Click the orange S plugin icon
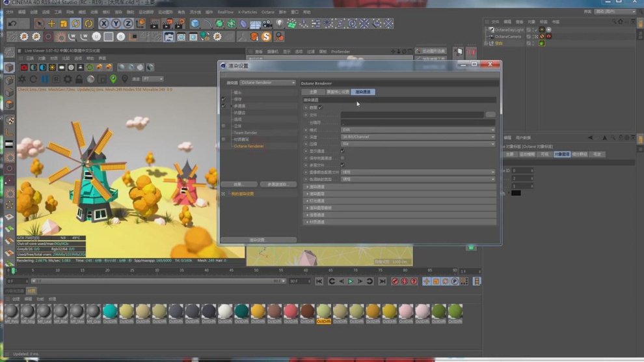Image resolution: width=644 pixels, height=362 pixels. pos(267,36)
